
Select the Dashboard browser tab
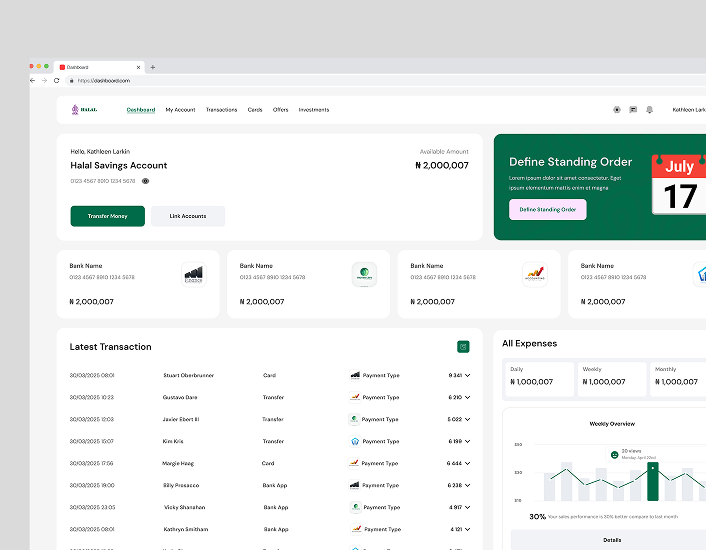pos(99,67)
